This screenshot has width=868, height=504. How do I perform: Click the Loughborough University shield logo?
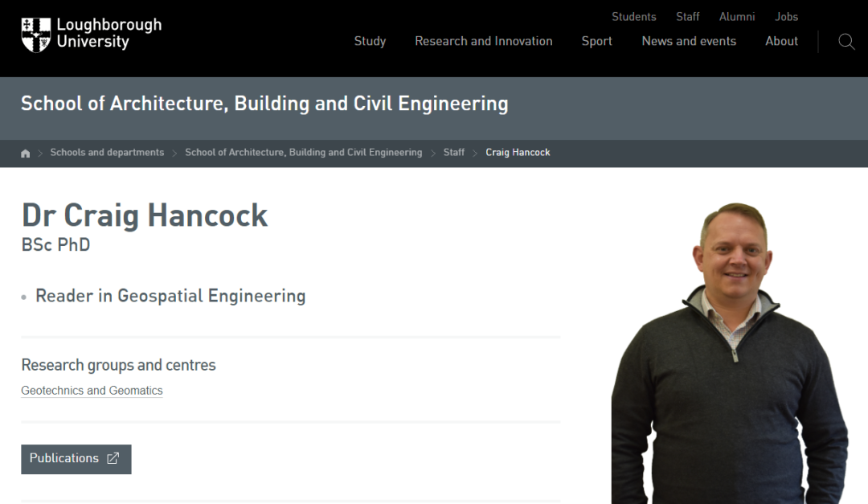(36, 35)
